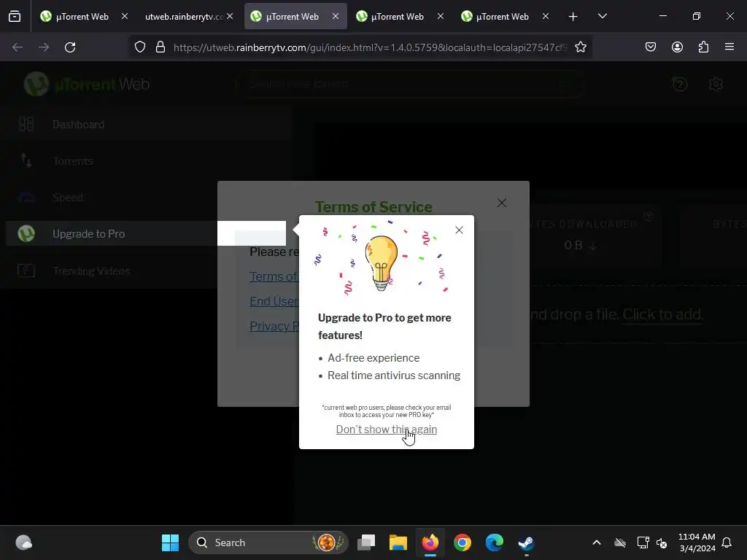Bookmark this page with star icon

(580, 47)
